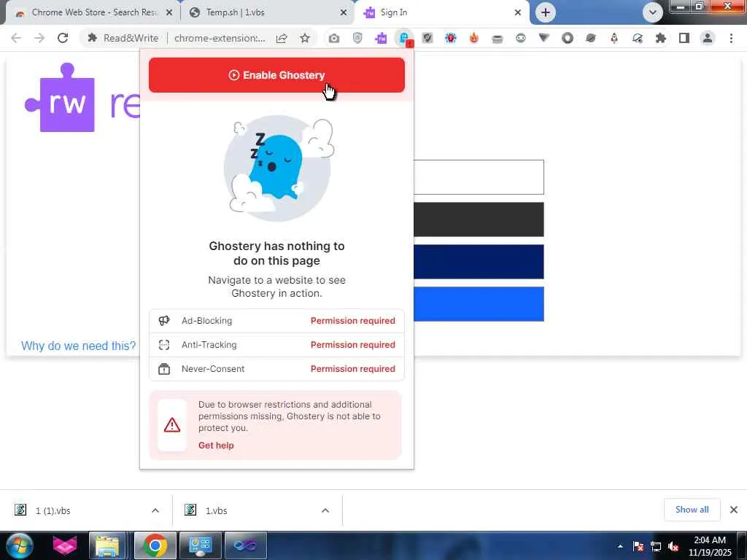Switch to Chrome Web Store search tab
The image size is (747, 560).
click(x=88, y=12)
